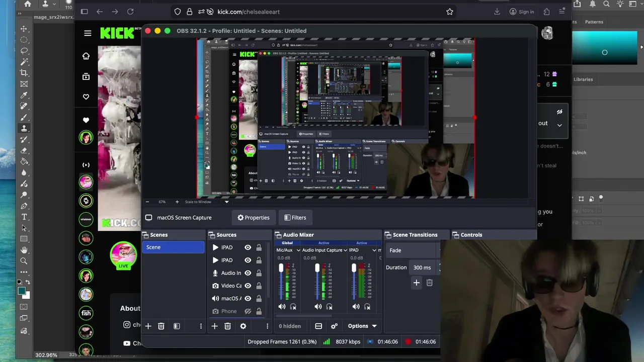Screen dimensions: 644x362
Task: Select the Audio Mixer dock header
Action: coord(328,235)
